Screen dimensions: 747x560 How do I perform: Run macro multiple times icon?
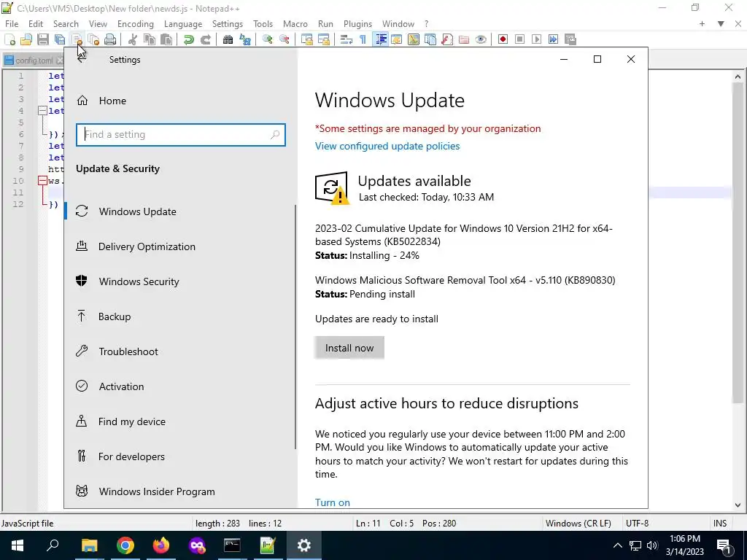[553, 39]
